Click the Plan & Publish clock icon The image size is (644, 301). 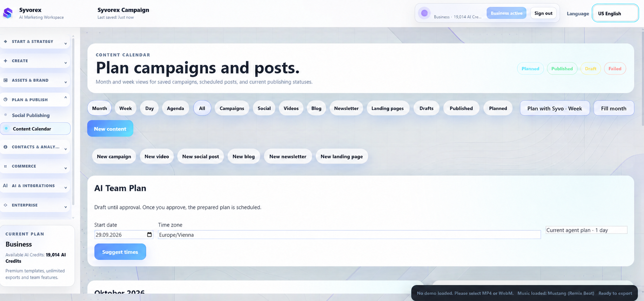point(5,99)
